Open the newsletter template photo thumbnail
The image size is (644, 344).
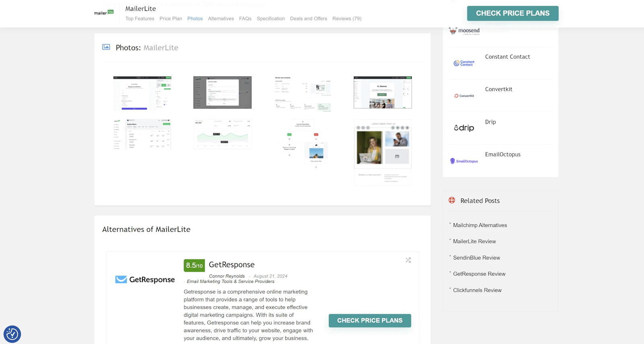383,152
